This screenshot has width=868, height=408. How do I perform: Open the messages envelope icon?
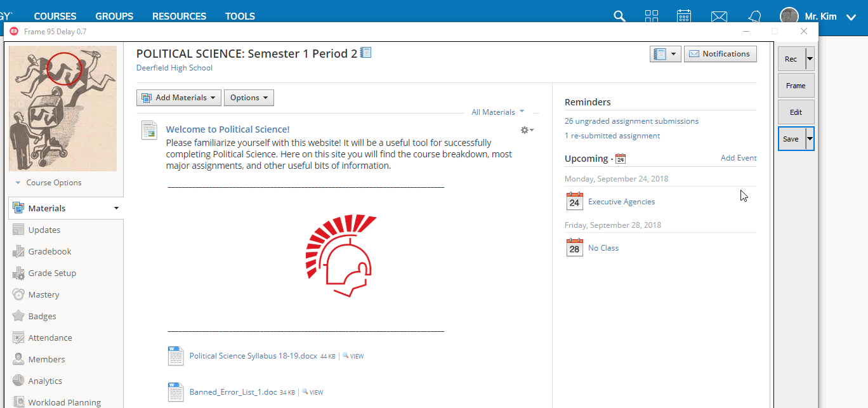tap(718, 16)
